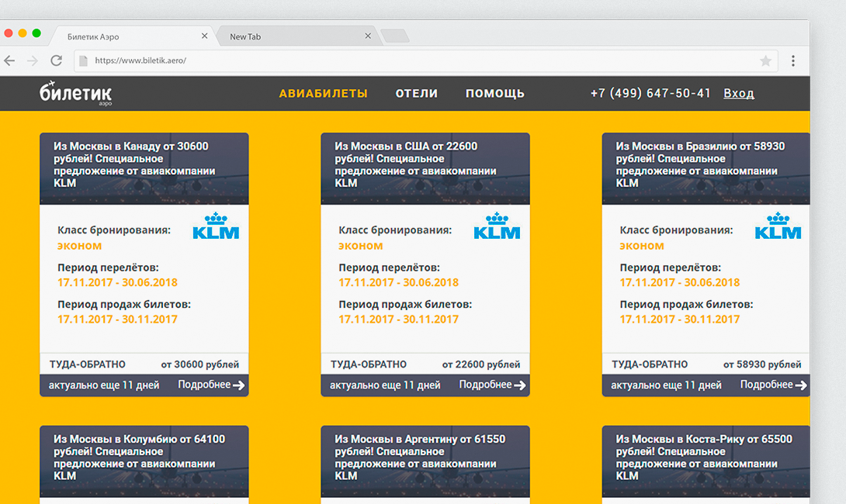The image size is (846, 504).
Task: Switch to the New Tab tab
Action: [x=298, y=36]
